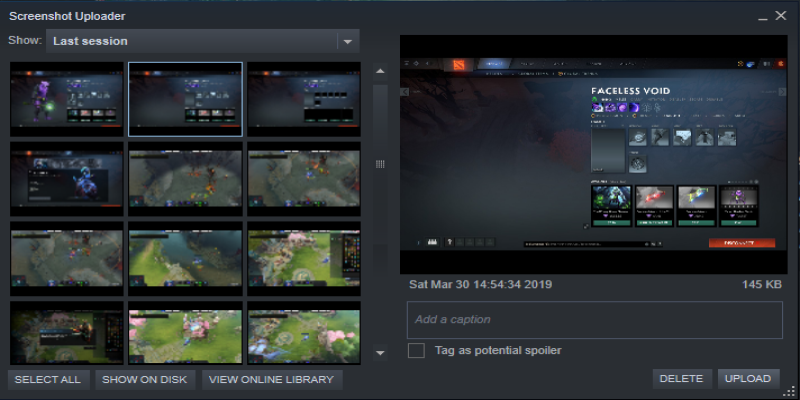This screenshot has height=400, width=800.
Task: Click the large Faceless Void preview image
Action: click(594, 155)
